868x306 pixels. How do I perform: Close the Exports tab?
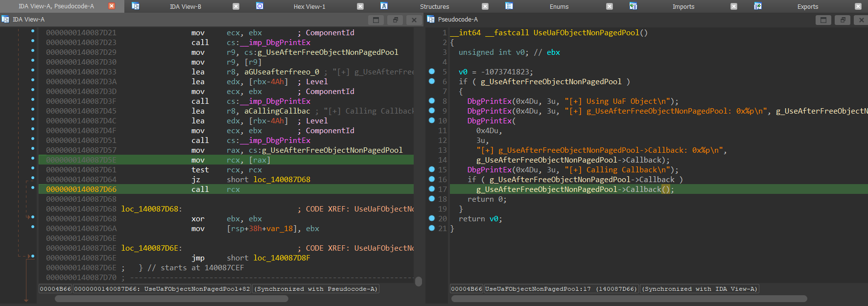(858, 6)
